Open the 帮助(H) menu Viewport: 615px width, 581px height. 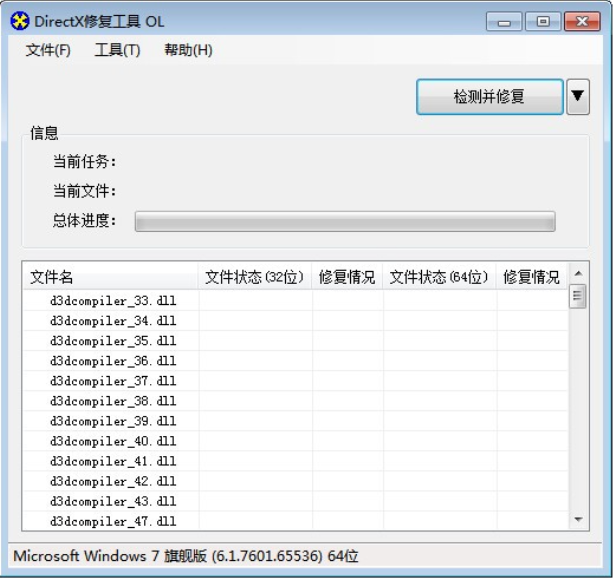click(x=188, y=50)
